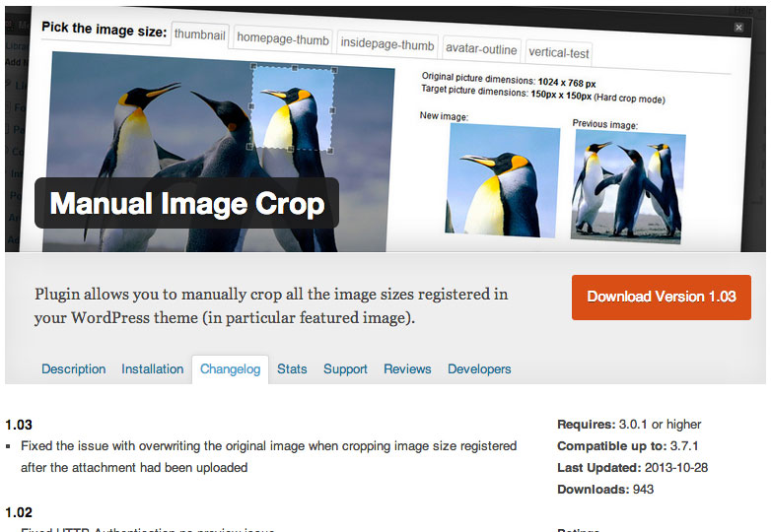
Task: Click the 1.03 fixed overwriting issue entry
Action: pyautogui.click(x=268, y=457)
